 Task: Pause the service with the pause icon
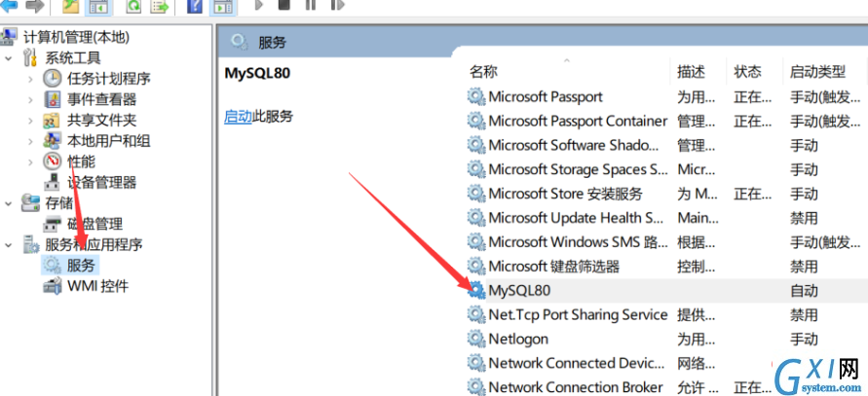(311, 5)
